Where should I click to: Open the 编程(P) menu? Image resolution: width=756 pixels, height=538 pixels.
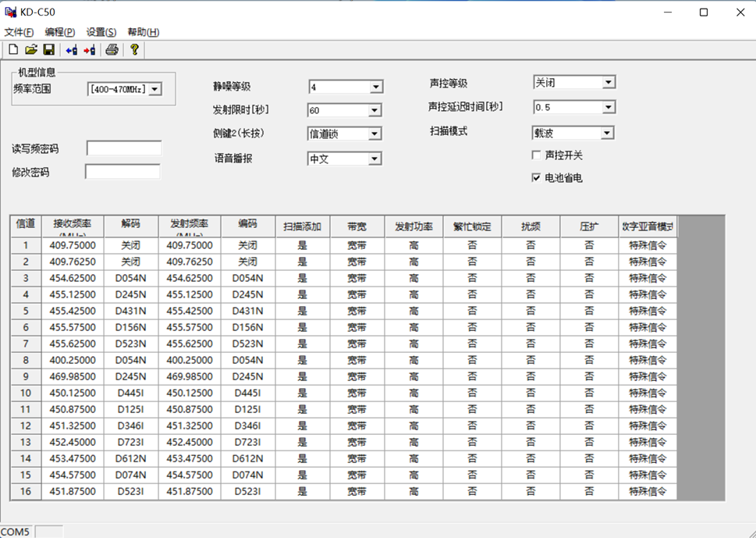click(60, 32)
